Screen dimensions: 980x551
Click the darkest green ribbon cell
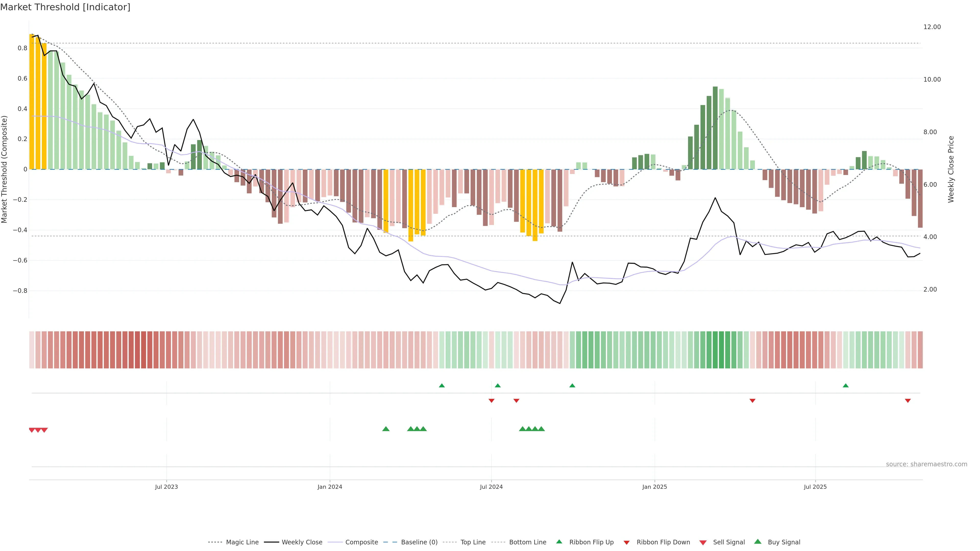click(721, 350)
